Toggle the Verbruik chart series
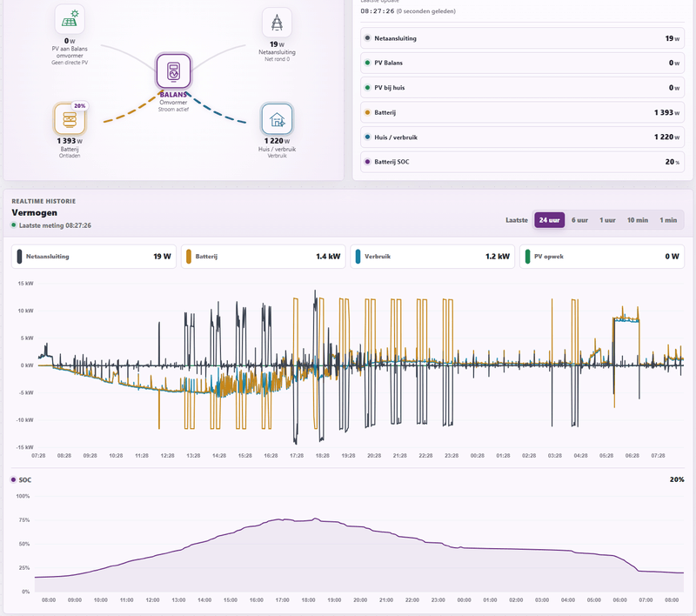The height and width of the screenshot is (616, 696). (x=432, y=257)
